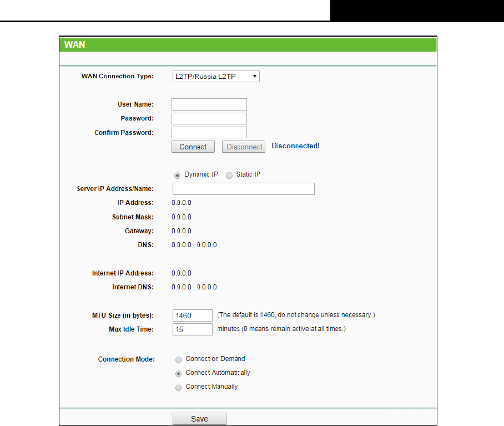Click the Server IP Address/Name field
This screenshot has width=504, height=426.
244,189
